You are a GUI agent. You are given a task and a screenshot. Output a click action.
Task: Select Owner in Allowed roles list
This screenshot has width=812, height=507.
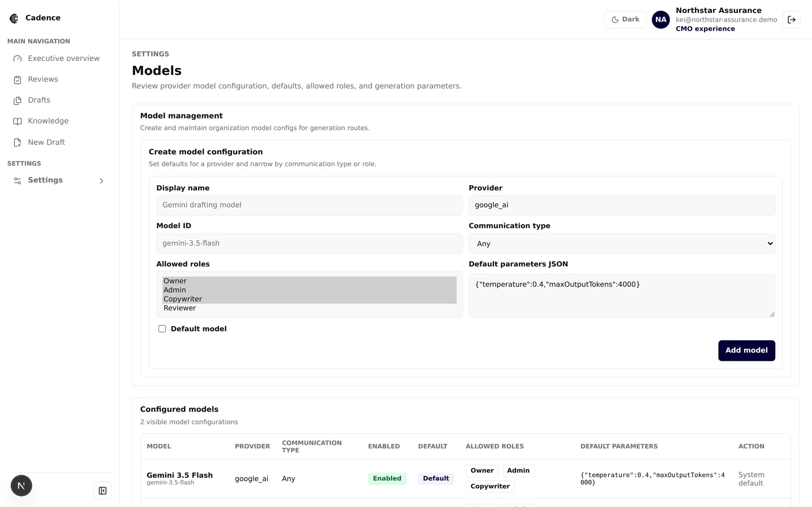pyautogui.click(x=309, y=281)
